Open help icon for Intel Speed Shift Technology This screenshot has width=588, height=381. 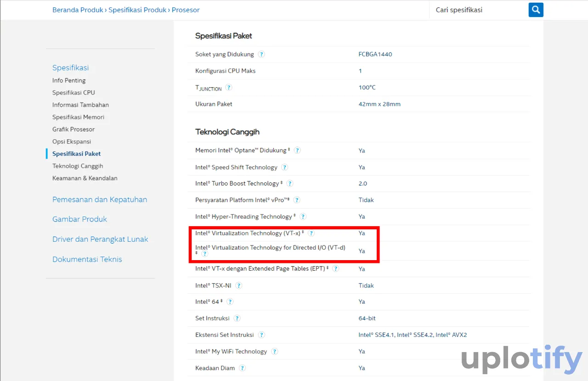coord(285,167)
